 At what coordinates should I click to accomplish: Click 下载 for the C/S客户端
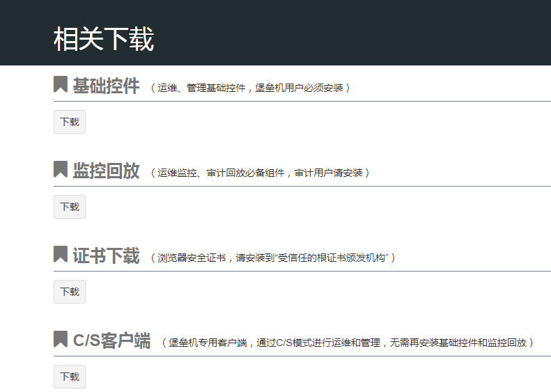(70, 377)
